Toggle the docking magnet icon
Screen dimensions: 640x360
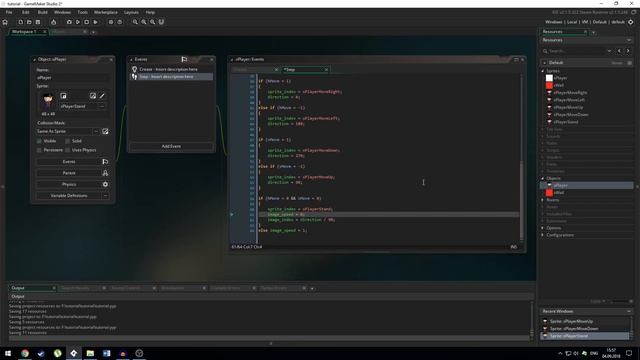(161, 22)
